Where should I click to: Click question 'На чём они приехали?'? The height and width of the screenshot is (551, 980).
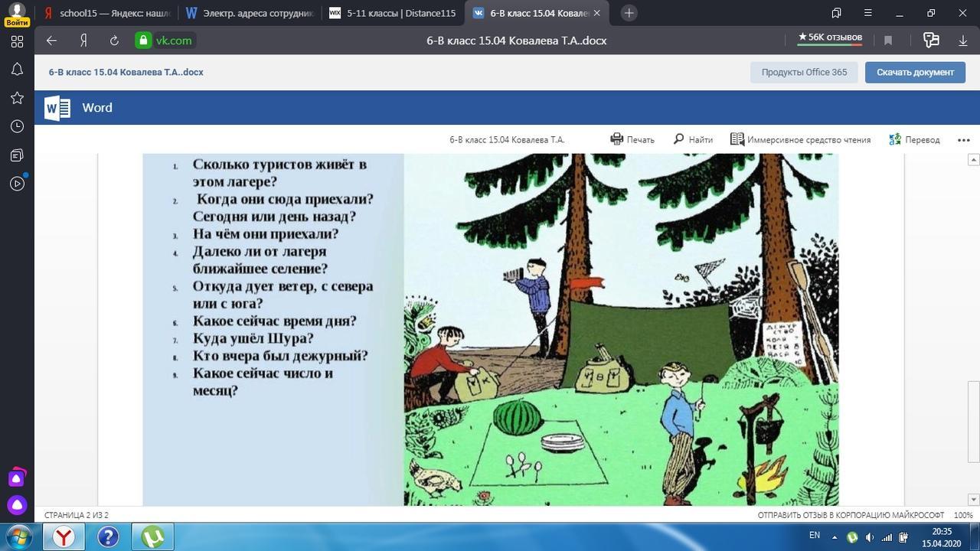(266, 234)
